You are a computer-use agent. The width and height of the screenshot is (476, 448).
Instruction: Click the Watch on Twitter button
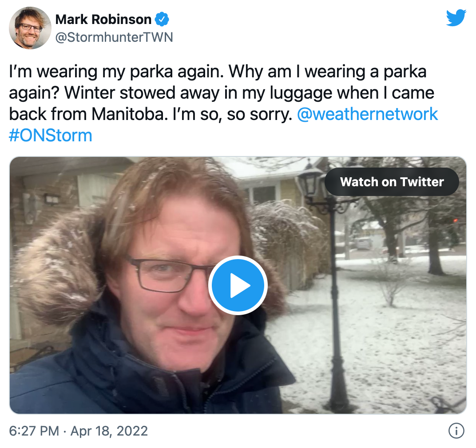tap(392, 182)
